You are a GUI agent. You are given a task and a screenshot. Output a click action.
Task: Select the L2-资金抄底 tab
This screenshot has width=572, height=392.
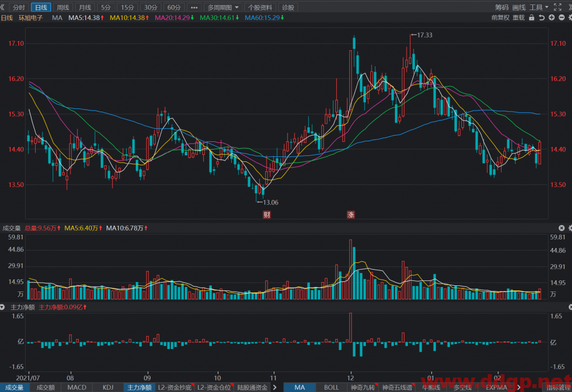175,388
